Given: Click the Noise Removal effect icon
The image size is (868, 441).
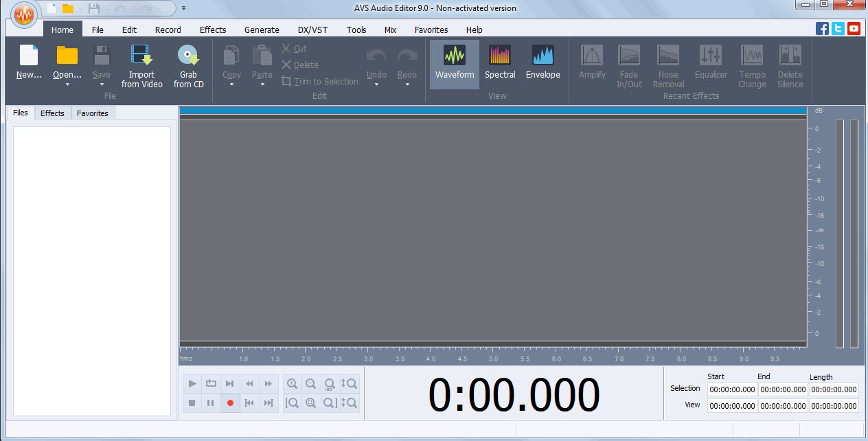Looking at the screenshot, I should point(668,55).
